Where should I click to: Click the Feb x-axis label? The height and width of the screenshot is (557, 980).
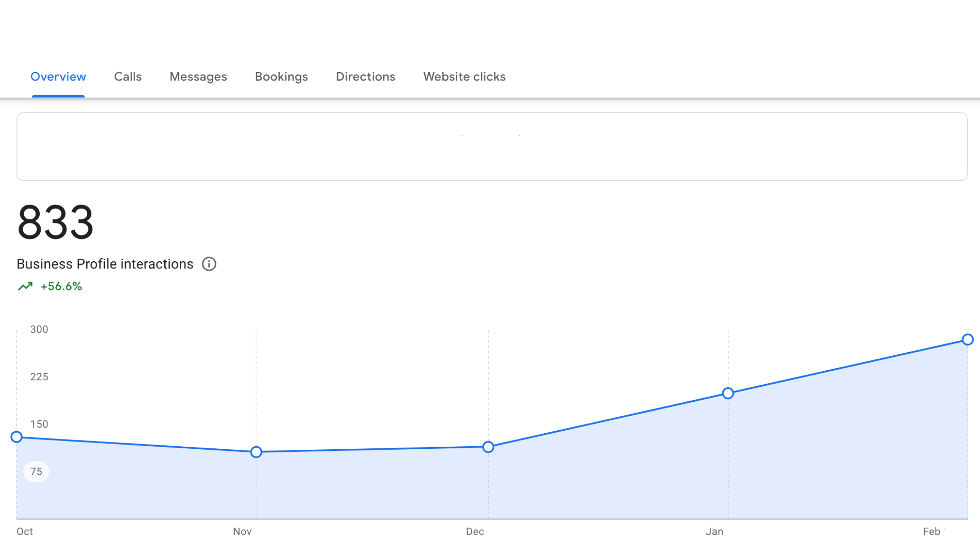click(x=931, y=532)
